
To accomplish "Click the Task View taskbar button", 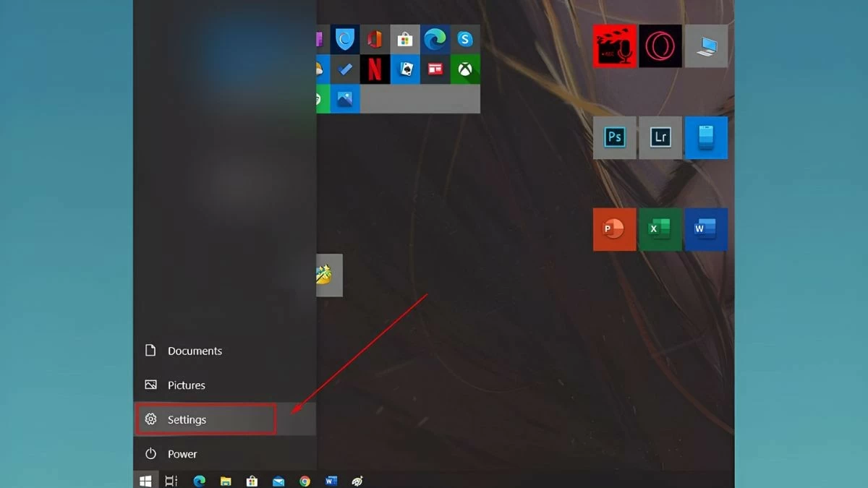I will [x=171, y=481].
